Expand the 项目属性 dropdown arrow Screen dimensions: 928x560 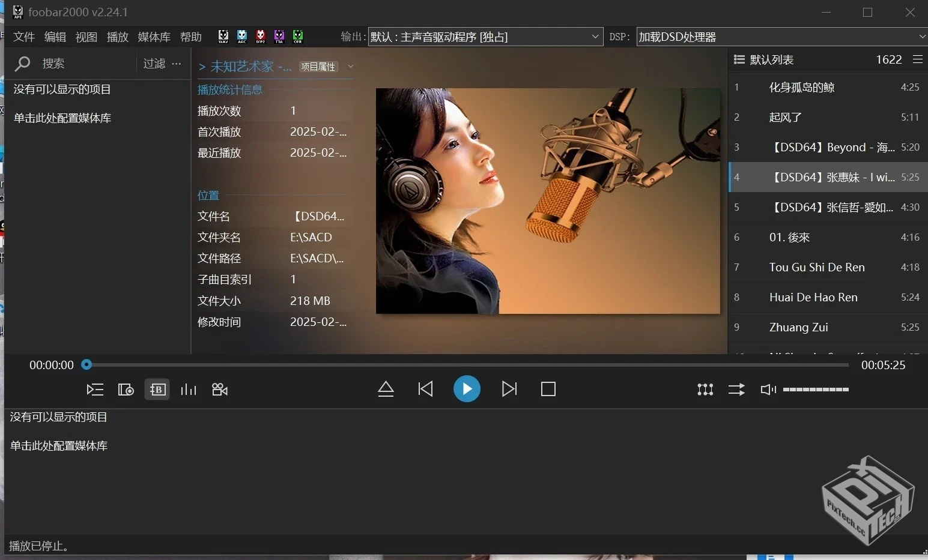tap(350, 67)
